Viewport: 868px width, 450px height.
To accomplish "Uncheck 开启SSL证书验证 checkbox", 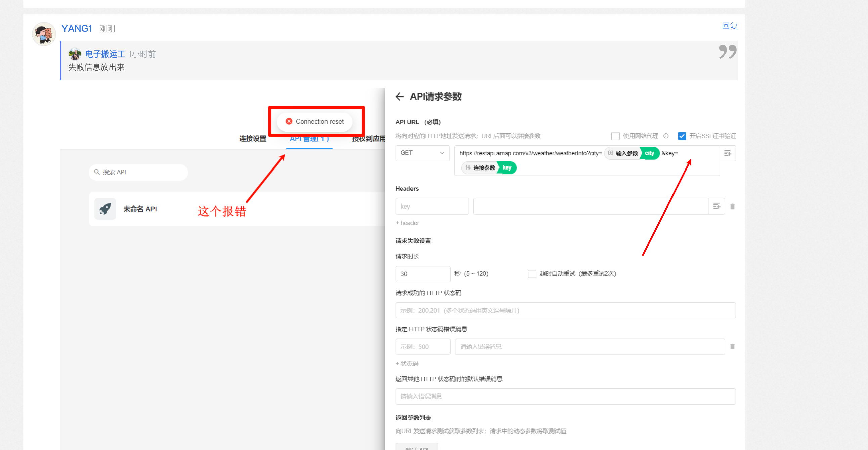I will tap(682, 136).
